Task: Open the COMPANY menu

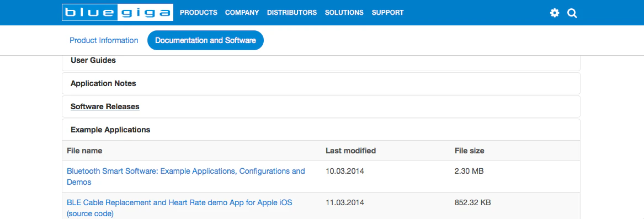Action: point(242,13)
